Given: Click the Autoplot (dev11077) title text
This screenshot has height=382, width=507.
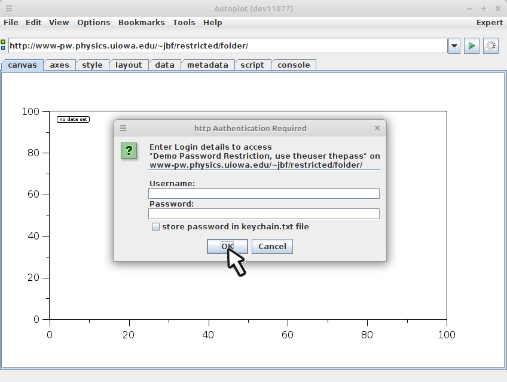Looking at the screenshot, I should (253, 8).
